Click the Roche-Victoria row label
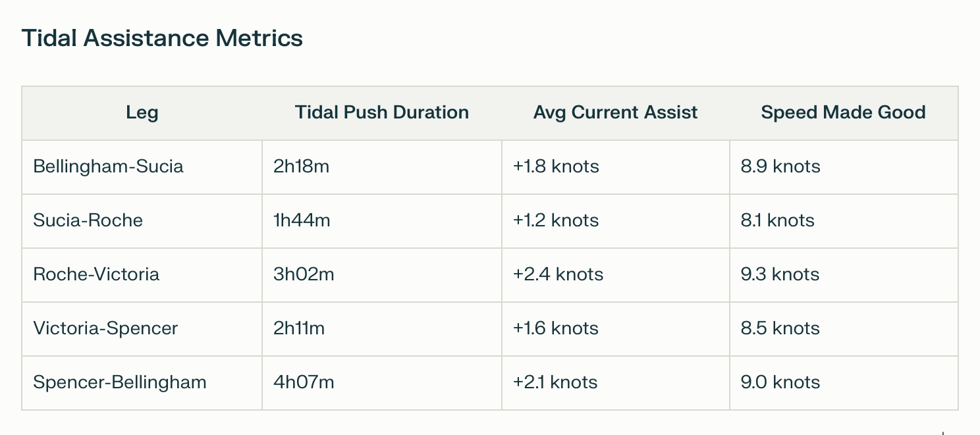The height and width of the screenshot is (435, 980). 96,274
